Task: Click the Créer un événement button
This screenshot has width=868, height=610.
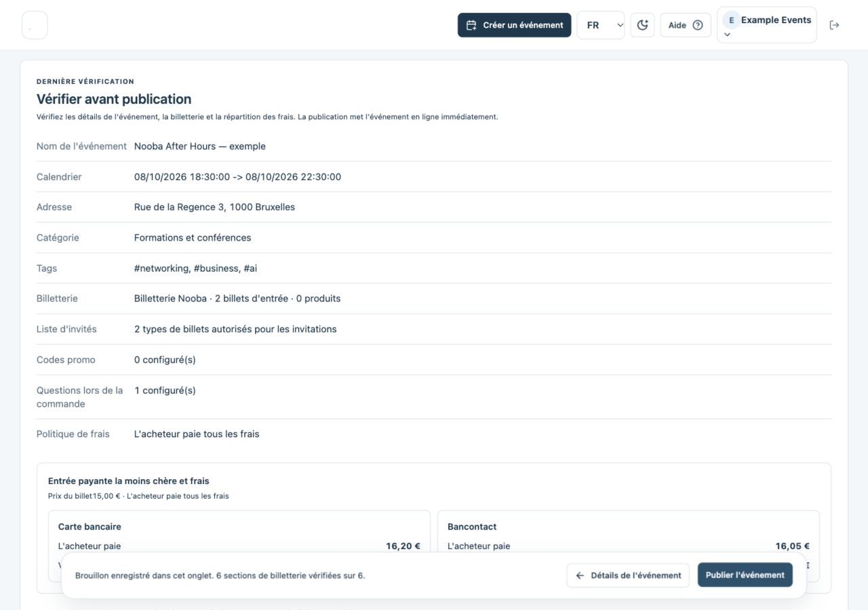Action: (x=515, y=25)
